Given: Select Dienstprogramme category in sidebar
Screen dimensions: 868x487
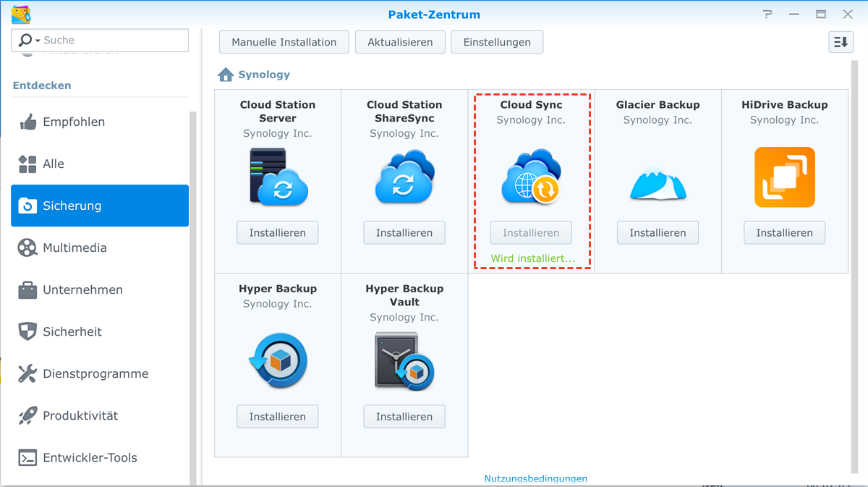Looking at the screenshot, I should click(100, 373).
